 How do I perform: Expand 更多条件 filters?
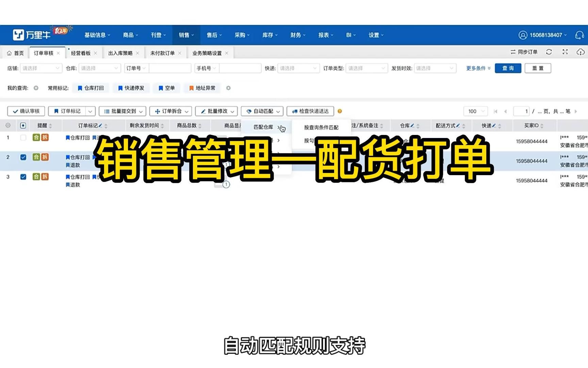478,68
